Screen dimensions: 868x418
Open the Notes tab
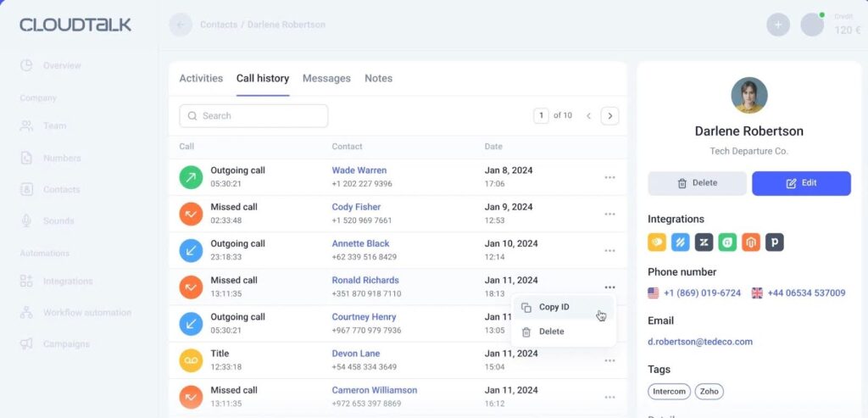click(378, 78)
